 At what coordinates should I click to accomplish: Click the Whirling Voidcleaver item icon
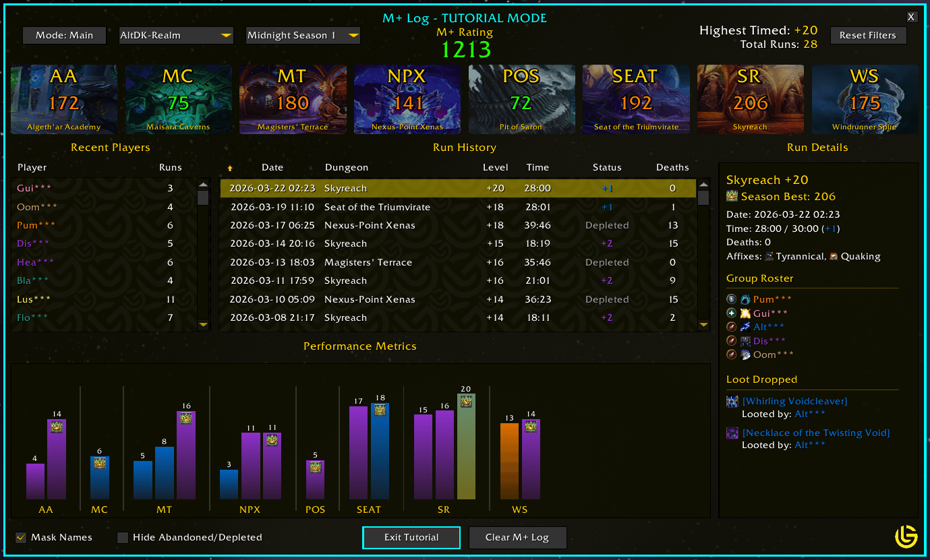tap(732, 402)
